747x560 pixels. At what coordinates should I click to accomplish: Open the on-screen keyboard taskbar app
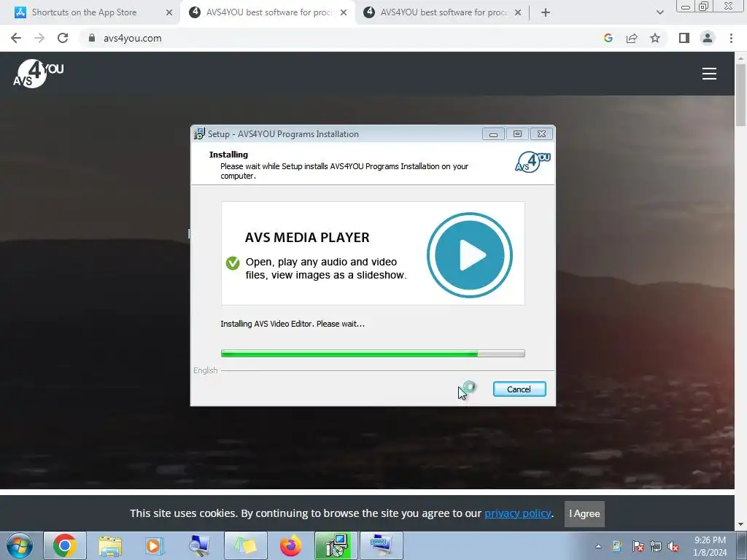tap(381, 545)
